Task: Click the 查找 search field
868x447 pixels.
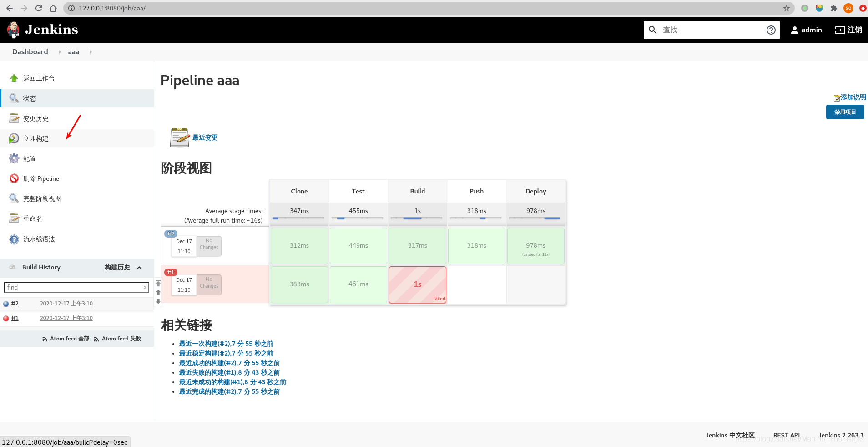Action: pos(712,30)
